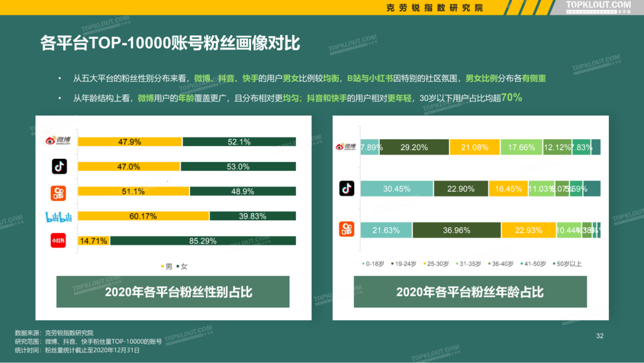
Task: Click the Weibo 17.66% age segment
Action: coord(522,147)
